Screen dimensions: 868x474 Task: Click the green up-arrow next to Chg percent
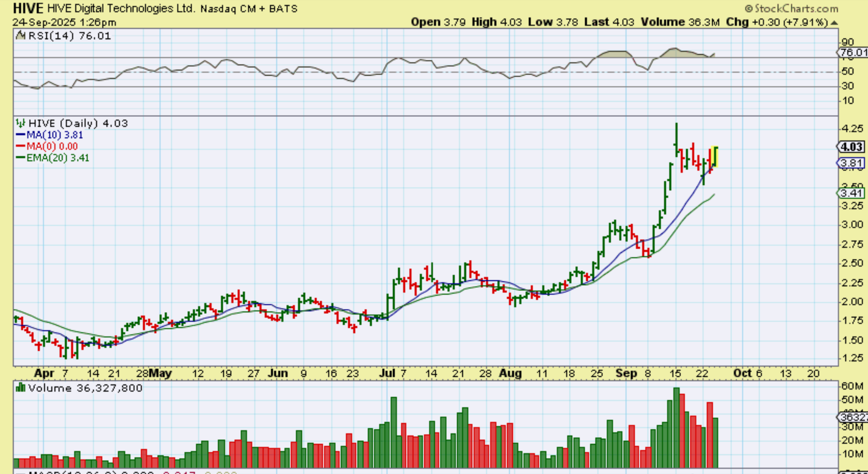pos(834,23)
